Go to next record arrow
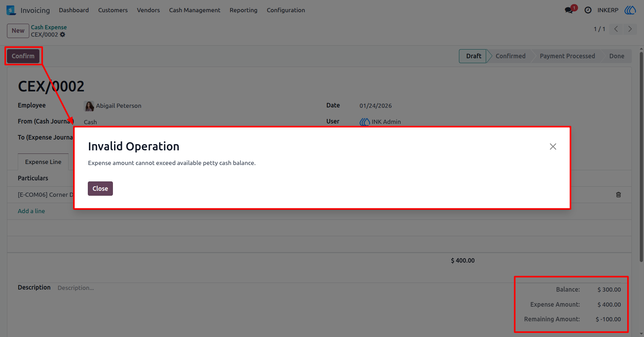Viewport: 644px width, 337px height. pyautogui.click(x=630, y=29)
